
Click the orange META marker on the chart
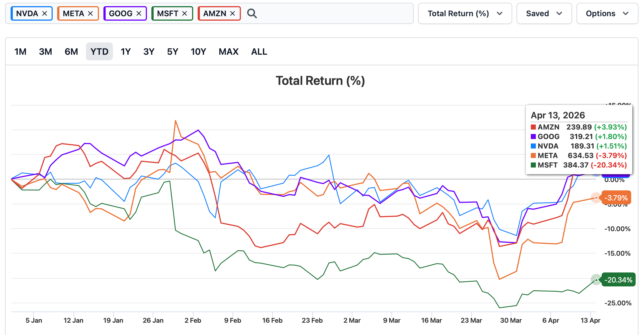click(596, 198)
